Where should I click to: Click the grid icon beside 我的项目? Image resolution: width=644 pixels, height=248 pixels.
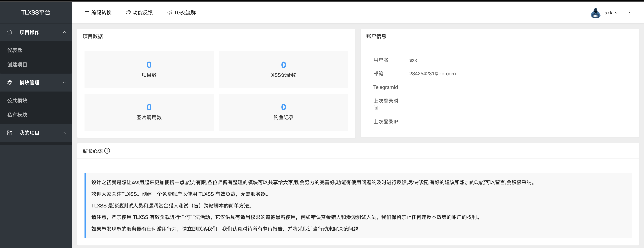[10, 133]
